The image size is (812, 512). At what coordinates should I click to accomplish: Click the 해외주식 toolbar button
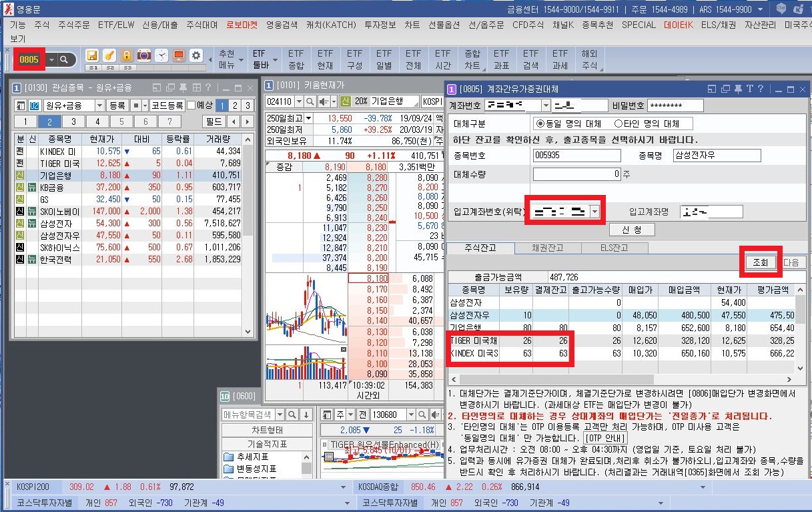(x=590, y=59)
